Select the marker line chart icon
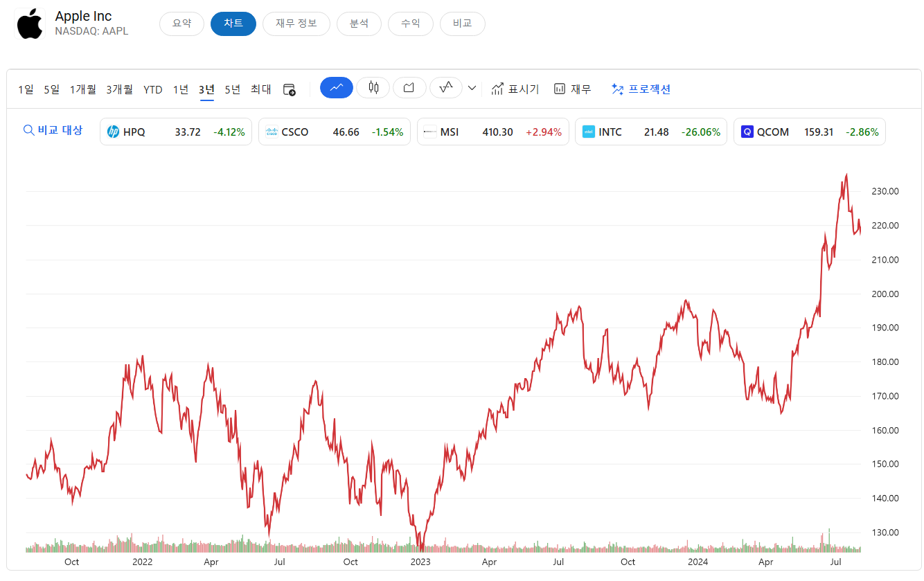The height and width of the screenshot is (581, 924). pyautogui.click(x=446, y=88)
